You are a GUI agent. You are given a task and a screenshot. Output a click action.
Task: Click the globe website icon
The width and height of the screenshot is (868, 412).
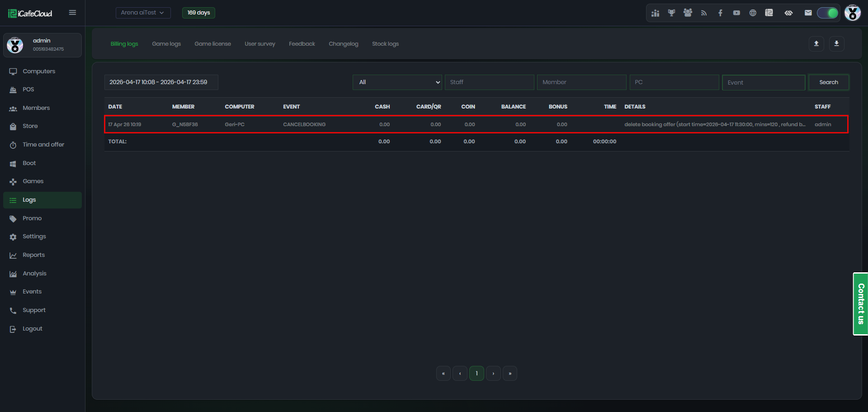[x=753, y=13]
